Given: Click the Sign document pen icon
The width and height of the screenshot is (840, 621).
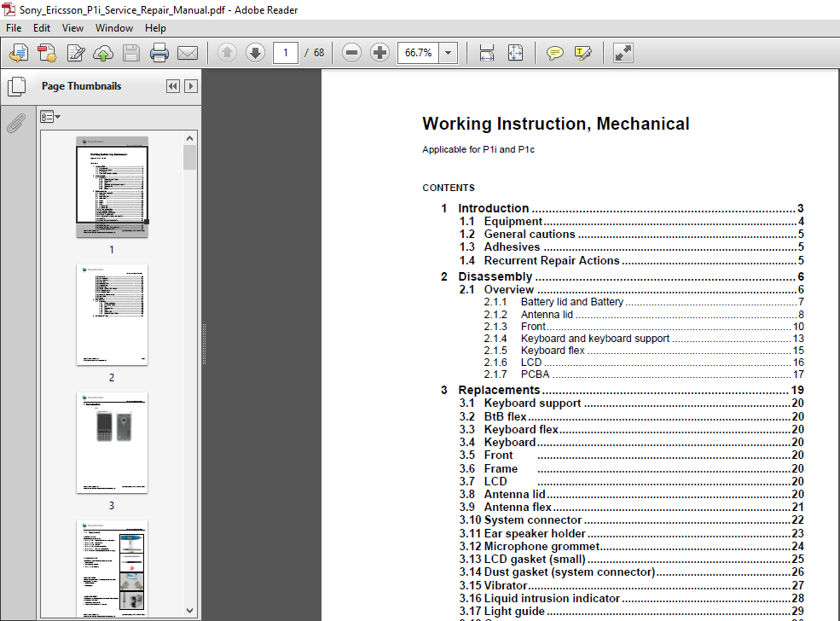Looking at the screenshot, I should click(76, 53).
